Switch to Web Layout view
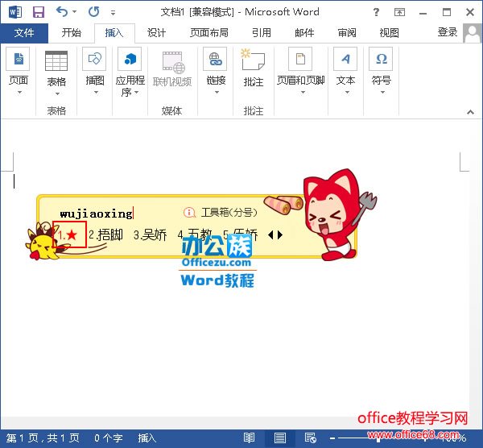This screenshot has width=483, height=448. (310, 438)
